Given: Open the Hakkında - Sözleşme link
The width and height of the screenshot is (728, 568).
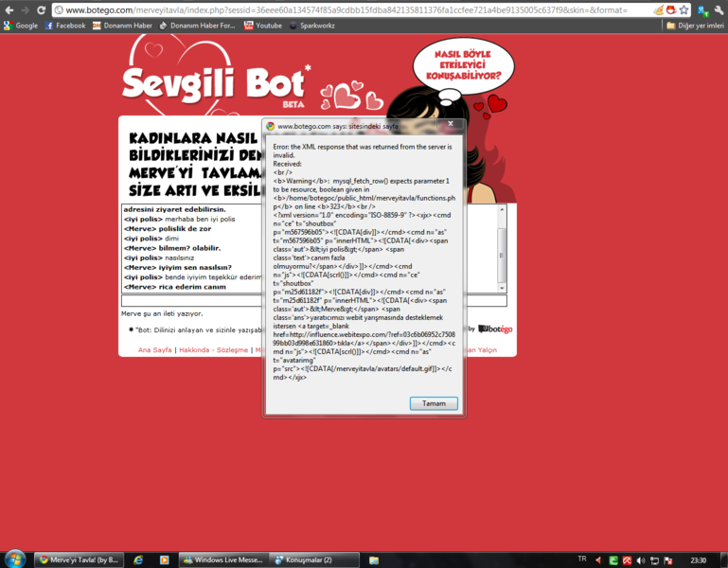Looking at the screenshot, I should pos(214,349).
